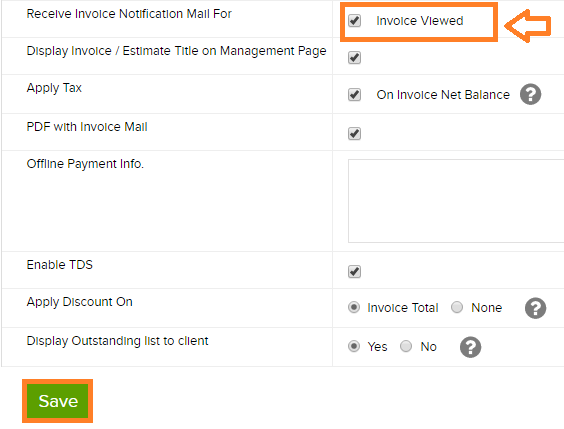Select Yes for Display Outstanding list
The image size is (564, 429).
(354, 346)
